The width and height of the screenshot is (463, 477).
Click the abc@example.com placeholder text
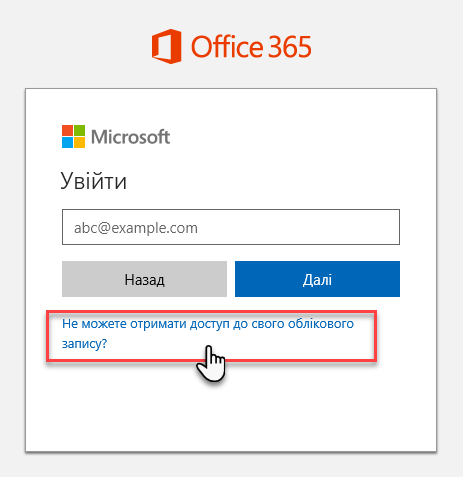click(x=136, y=228)
